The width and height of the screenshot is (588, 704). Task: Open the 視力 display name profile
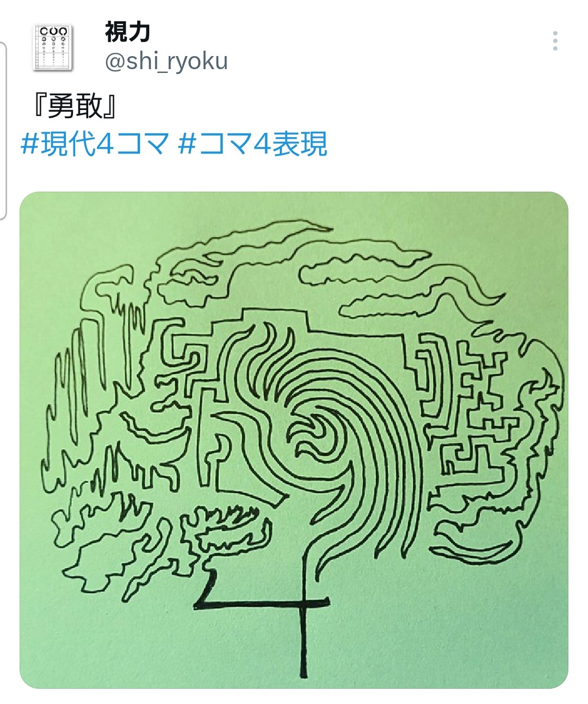(x=127, y=32)
